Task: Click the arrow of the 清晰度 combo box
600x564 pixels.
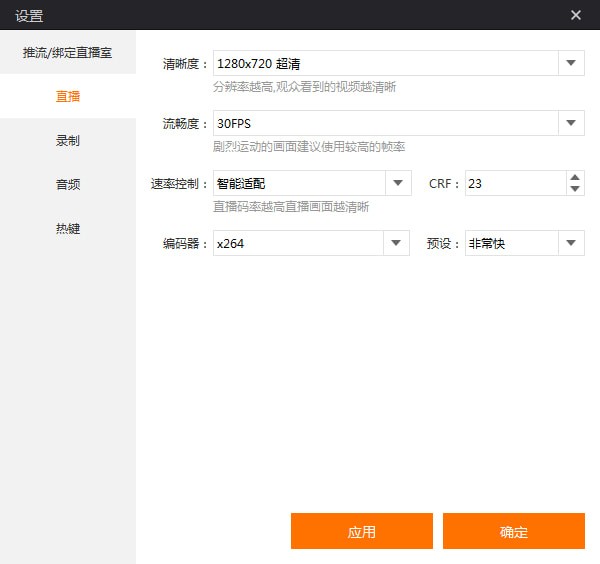Action: pyautogui.click(x=571, y=63)
